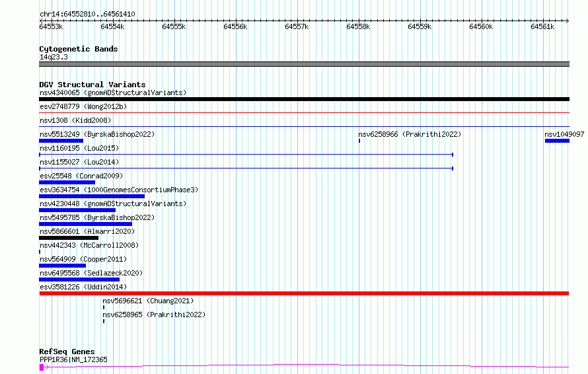
Task: Open variant esv2748779 (Wong2012b) label
Action: tap(83, 106)
